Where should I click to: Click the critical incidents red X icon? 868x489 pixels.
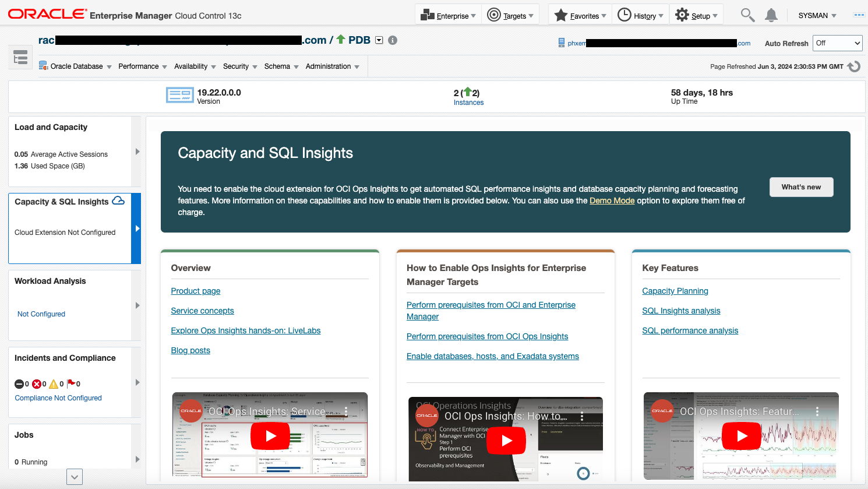click(37, 384)
